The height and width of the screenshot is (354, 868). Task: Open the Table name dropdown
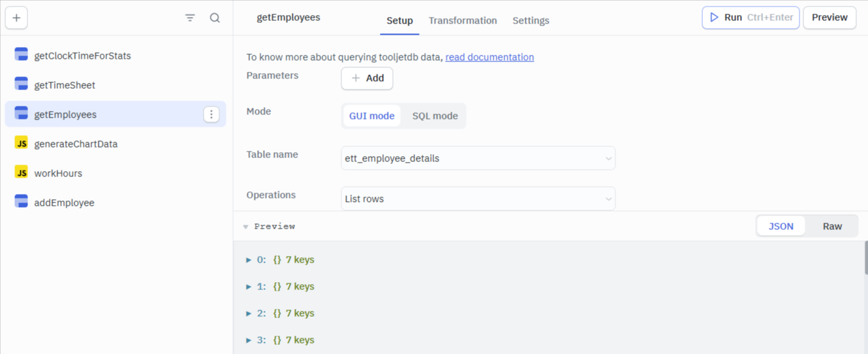pyautogui.click(x=478, y=158)
